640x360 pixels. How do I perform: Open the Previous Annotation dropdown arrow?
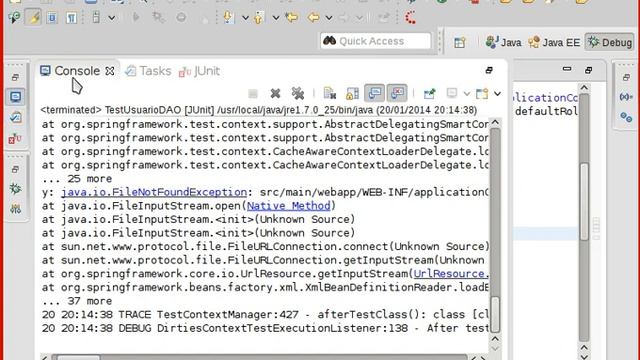[276, 18]
